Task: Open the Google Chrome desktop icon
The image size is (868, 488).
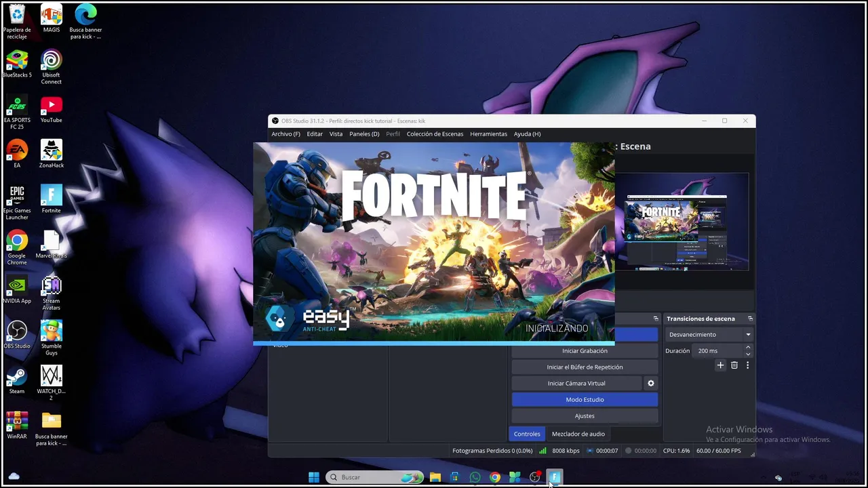Action: (17, 248)
